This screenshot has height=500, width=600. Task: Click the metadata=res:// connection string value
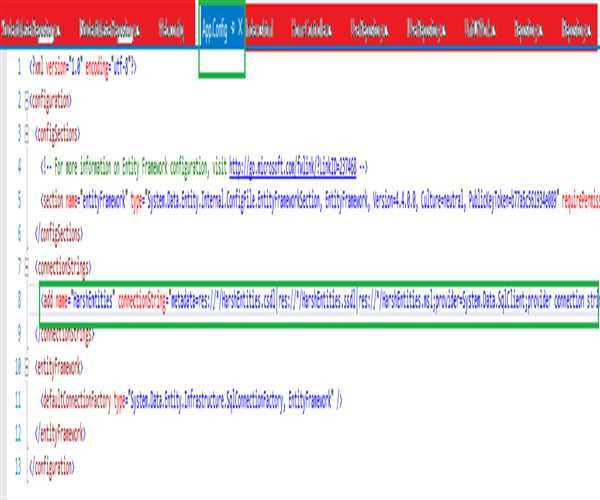pyautogui.click(x=384, y=301)
